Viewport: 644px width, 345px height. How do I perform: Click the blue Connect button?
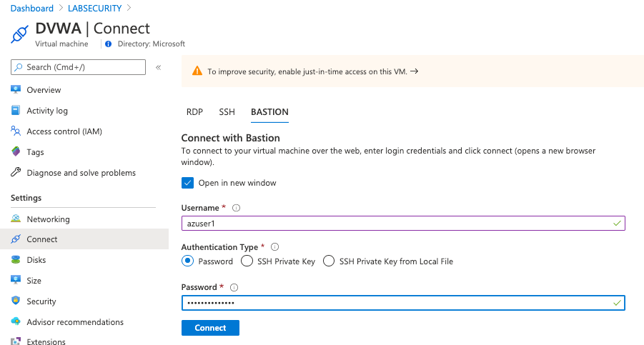210,328
